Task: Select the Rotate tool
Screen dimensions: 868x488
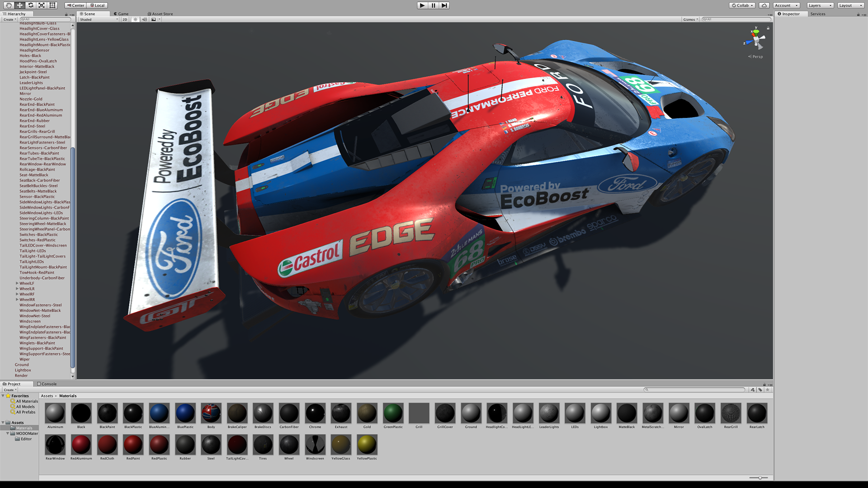Action: point(31,5)
